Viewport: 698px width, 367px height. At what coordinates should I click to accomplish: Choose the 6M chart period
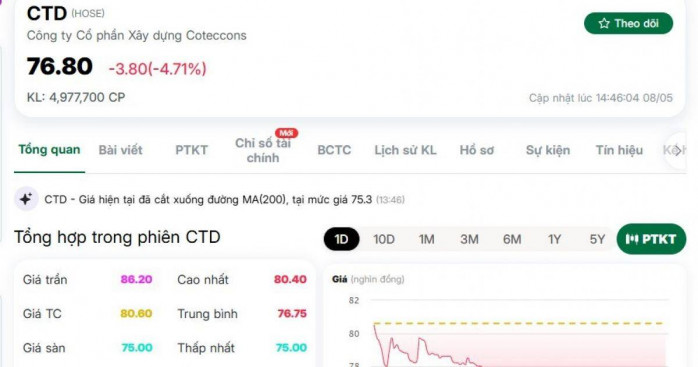(512, 239)
